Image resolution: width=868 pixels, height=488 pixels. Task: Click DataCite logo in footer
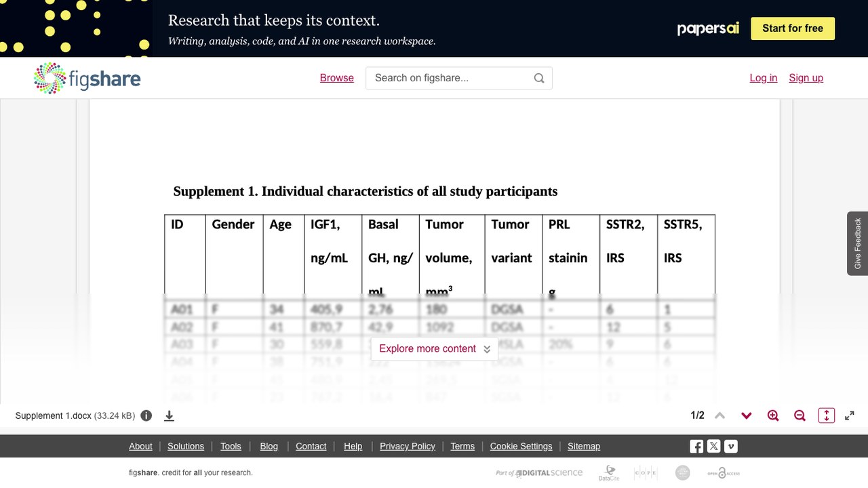point(609,473)
